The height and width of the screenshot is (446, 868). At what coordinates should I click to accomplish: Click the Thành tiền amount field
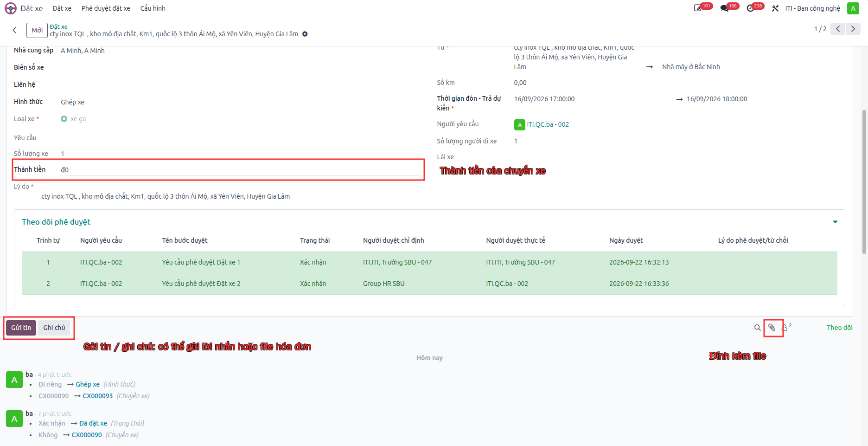click(241, 170)
